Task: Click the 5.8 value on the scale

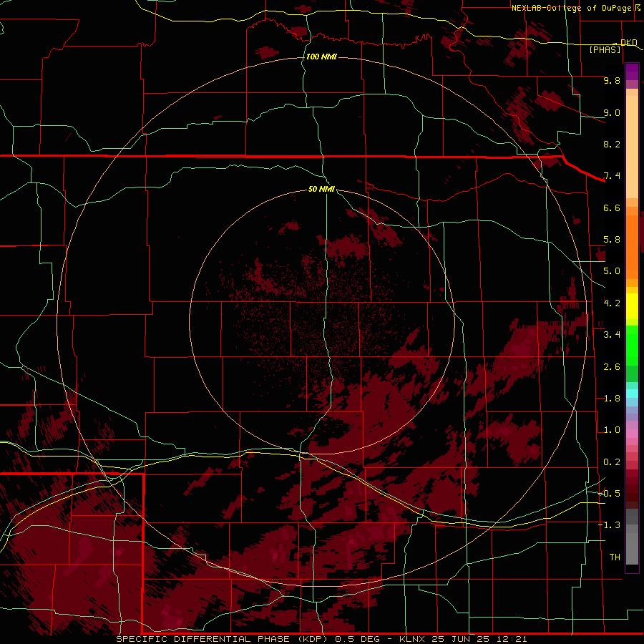Action: point(612,240)
